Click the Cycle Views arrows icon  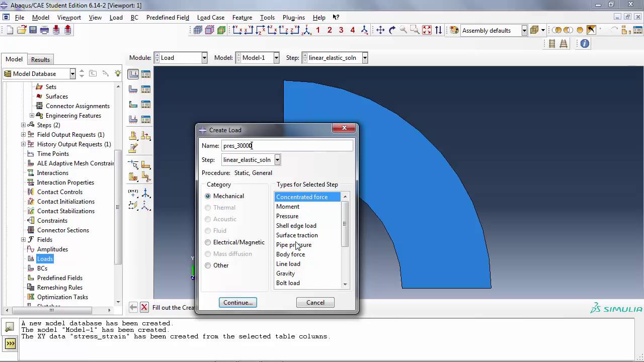pos(438,30)
